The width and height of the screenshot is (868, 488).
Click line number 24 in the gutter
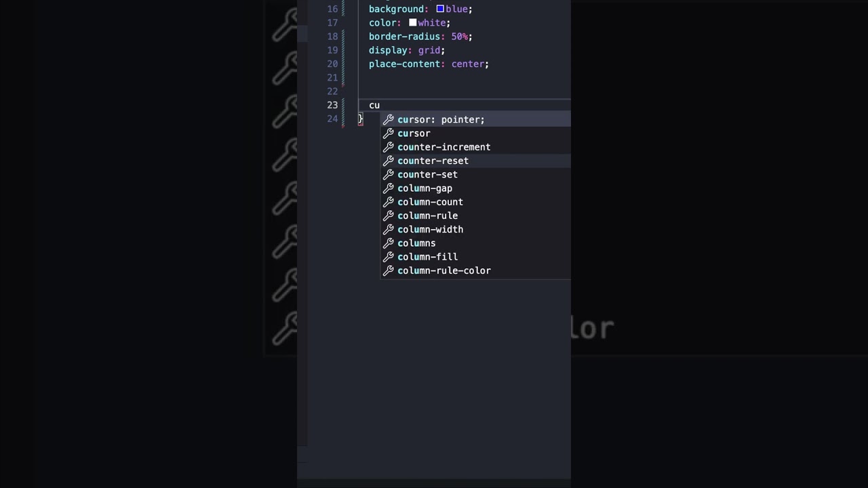pyautogui.click(x=332, y=119)
